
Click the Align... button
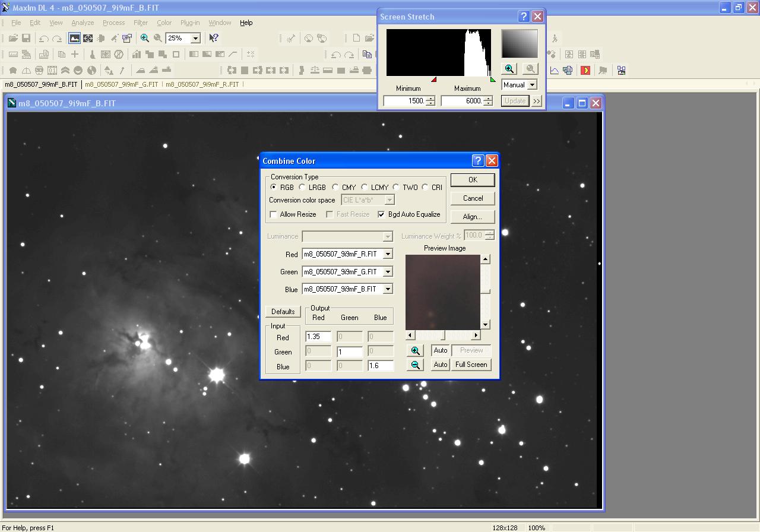472,217
